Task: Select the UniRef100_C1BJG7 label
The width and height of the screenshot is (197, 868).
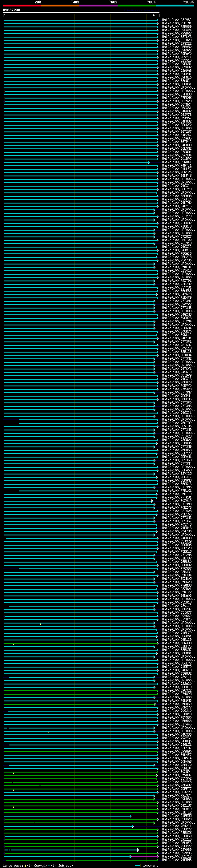Action: coord(177,558)
